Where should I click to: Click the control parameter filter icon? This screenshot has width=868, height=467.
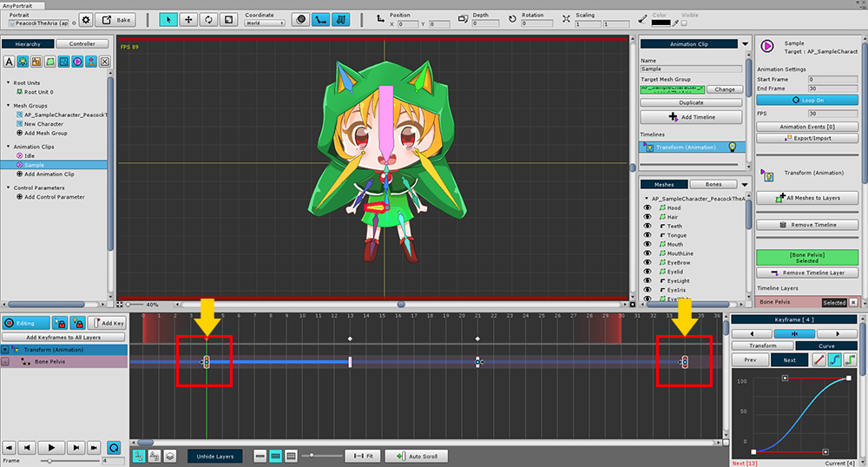91,62
